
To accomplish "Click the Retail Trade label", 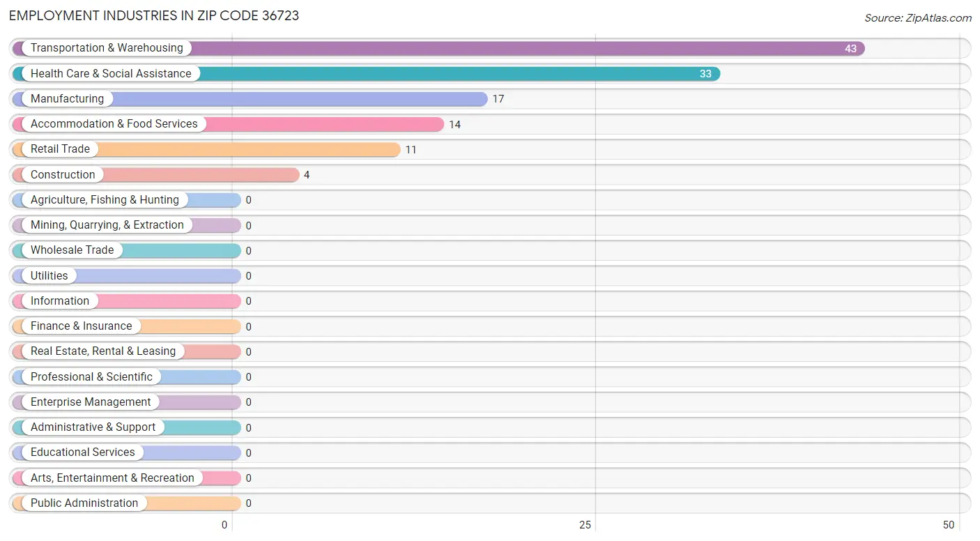I will point(60,149).
